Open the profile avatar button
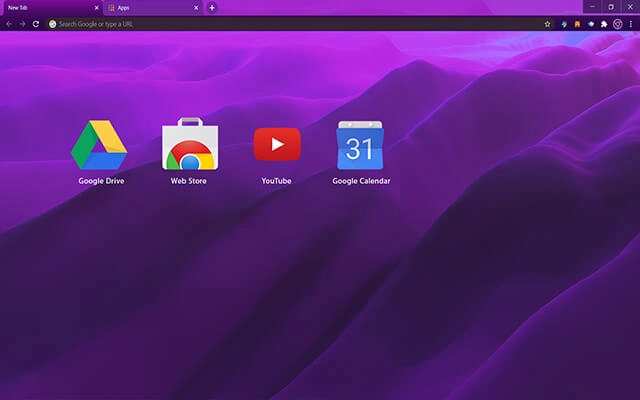 (618, 24)
